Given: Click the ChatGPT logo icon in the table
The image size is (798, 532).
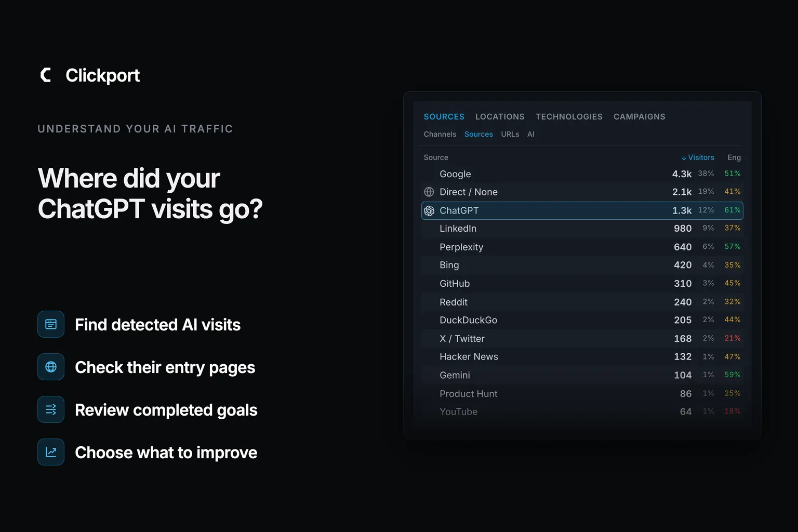Looking at the screenshot, I should coord(429,210).
